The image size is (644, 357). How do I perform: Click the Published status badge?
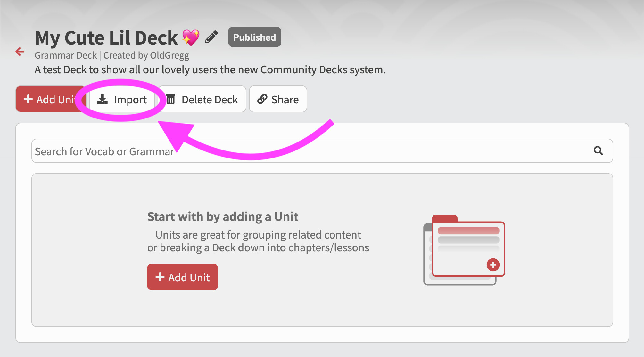(x=255, y=37)
